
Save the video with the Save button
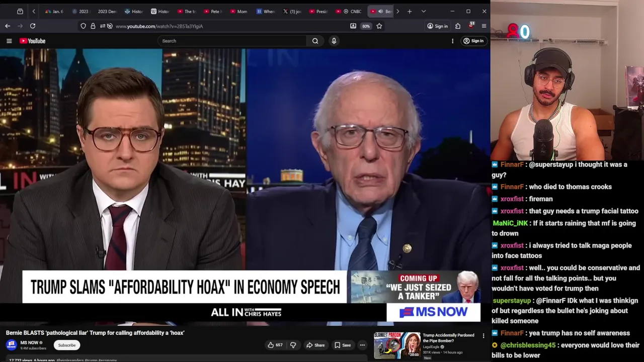click(343, 345)
